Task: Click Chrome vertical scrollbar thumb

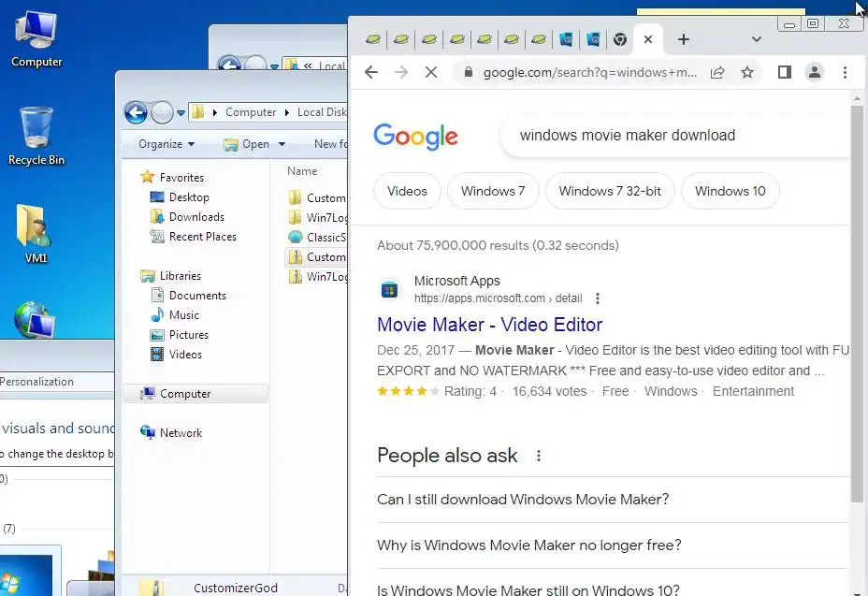Action: 857,303
